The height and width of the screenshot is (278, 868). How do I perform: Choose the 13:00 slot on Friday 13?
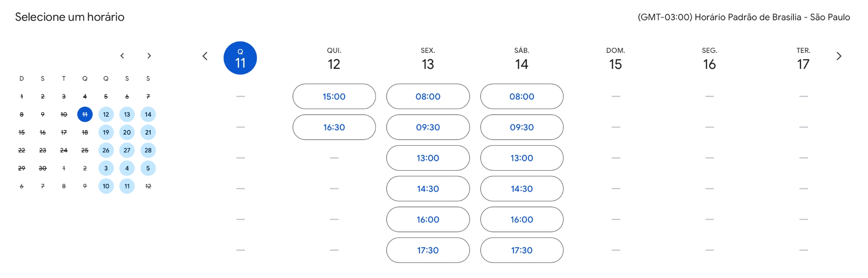pyautogui.click(x=428, y=158)
